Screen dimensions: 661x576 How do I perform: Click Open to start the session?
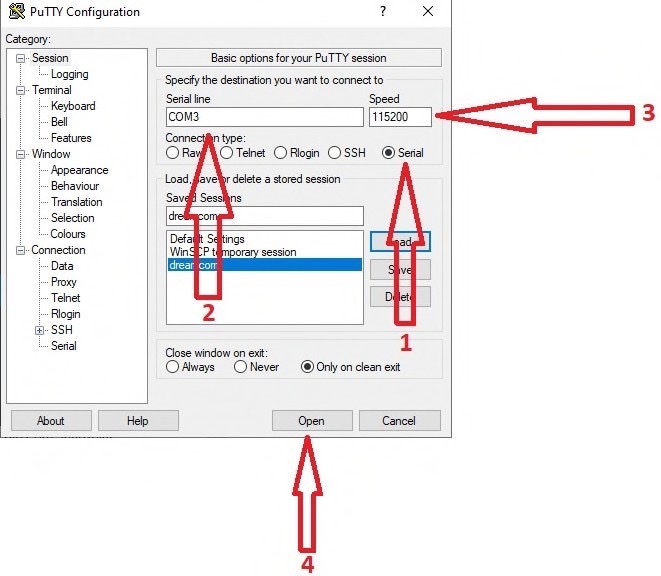(312, 420)
